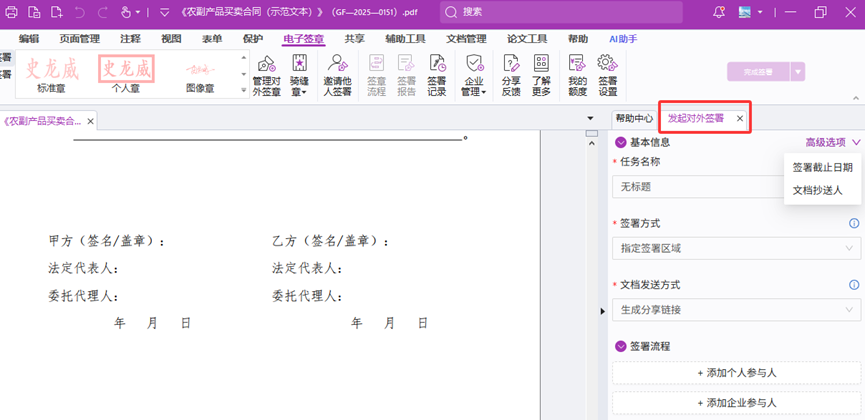Viewport: 865px width, 420px height.
Task: Open the 签署方式 dropdown
Action: point(736,248)
